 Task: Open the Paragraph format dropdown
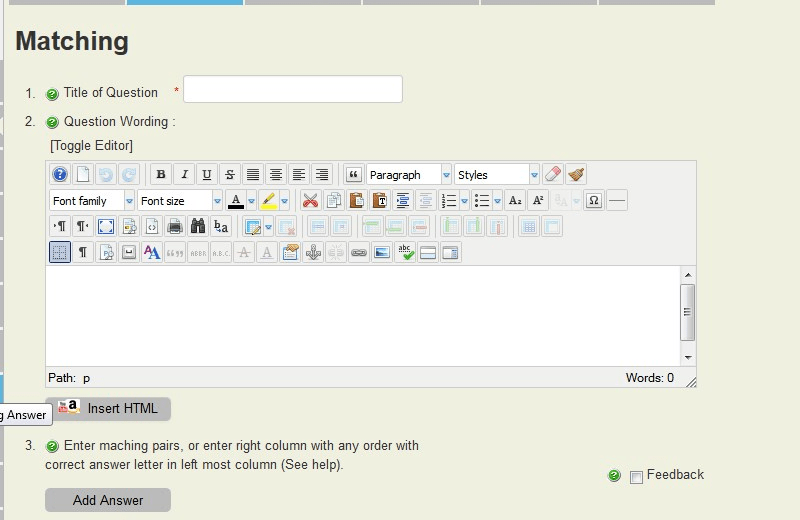(409, 175)
